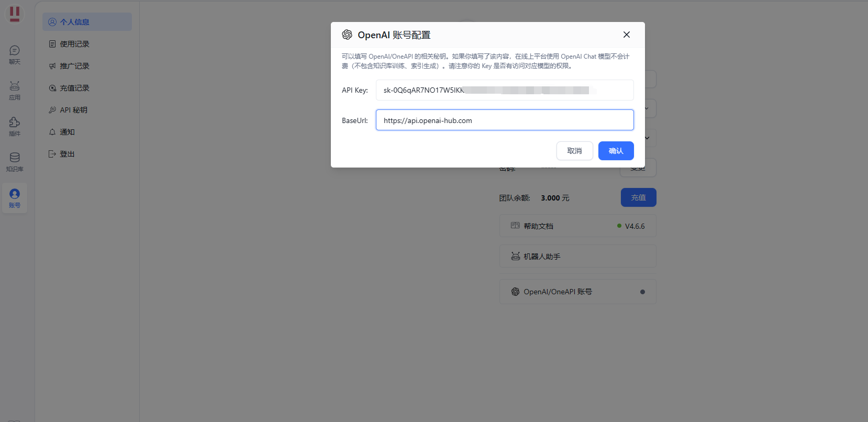
Task: Close the OpenAI 账号配置 dialog
Action: click(x=626, y=35)
